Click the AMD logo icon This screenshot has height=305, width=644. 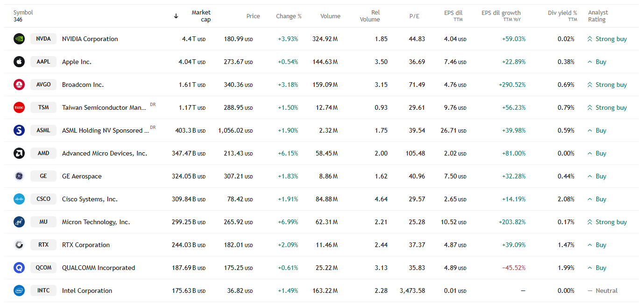19,153
